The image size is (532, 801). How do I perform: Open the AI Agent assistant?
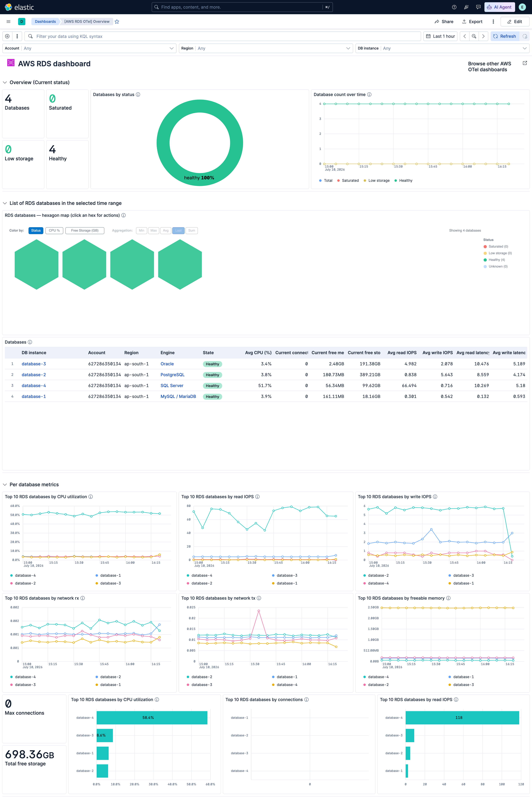[499, 7]
